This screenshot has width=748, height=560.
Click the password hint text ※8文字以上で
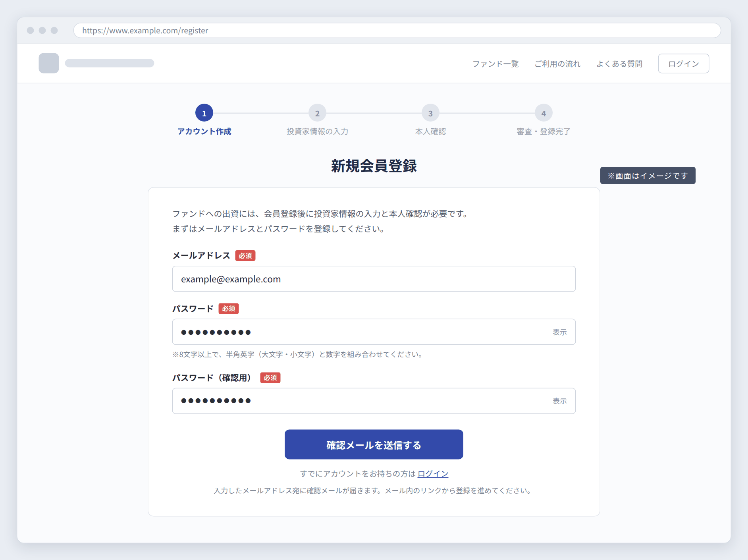(x=297, y=354)
